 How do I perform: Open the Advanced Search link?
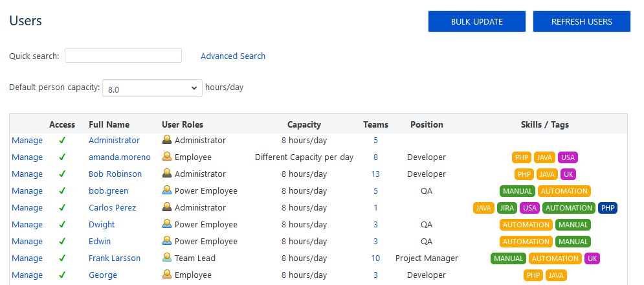pos(233,56)
